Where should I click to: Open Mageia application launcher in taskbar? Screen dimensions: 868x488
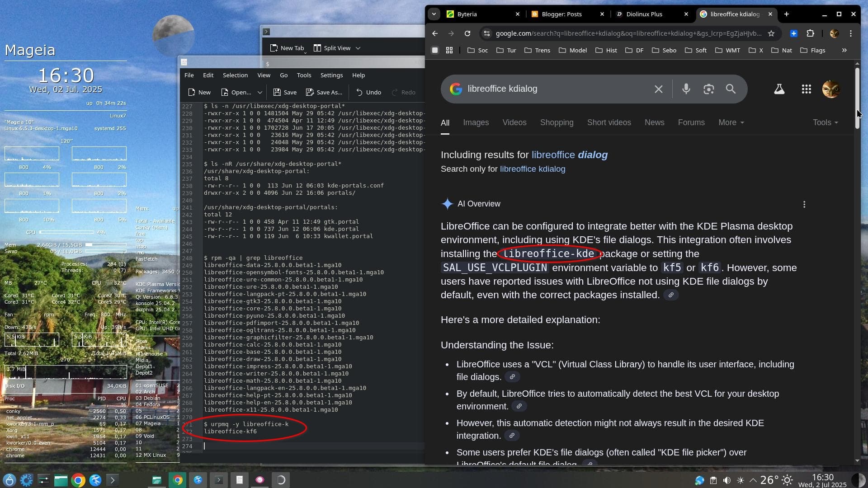coord(9,480)
